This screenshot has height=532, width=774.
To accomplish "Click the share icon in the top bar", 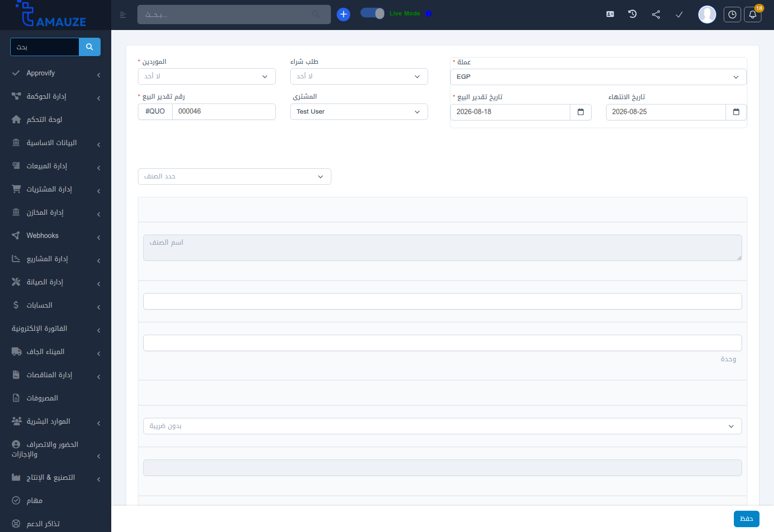I will coord(656,15).
